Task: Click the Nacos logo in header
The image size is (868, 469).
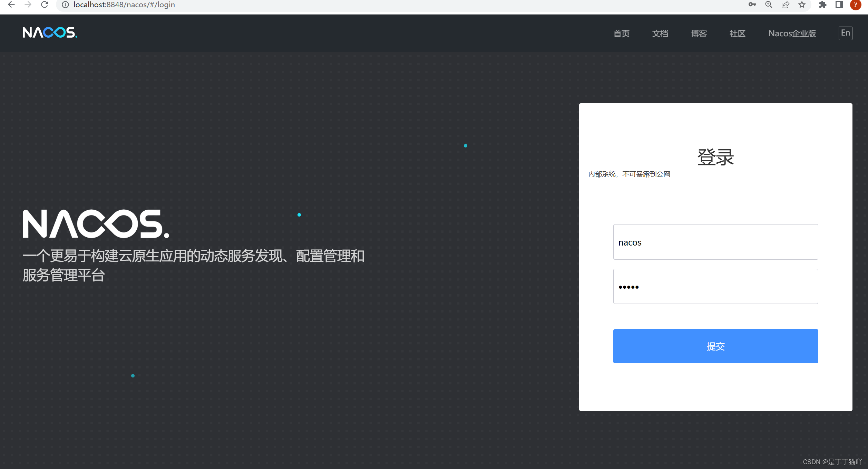Action: pos(50,32)
